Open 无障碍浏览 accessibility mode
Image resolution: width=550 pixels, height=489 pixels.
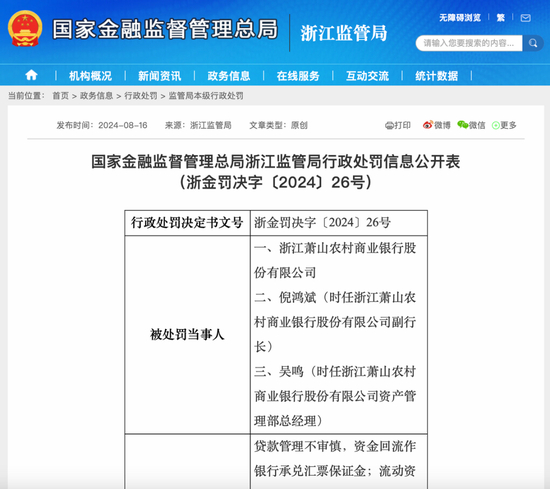click(x=460, y=18)
